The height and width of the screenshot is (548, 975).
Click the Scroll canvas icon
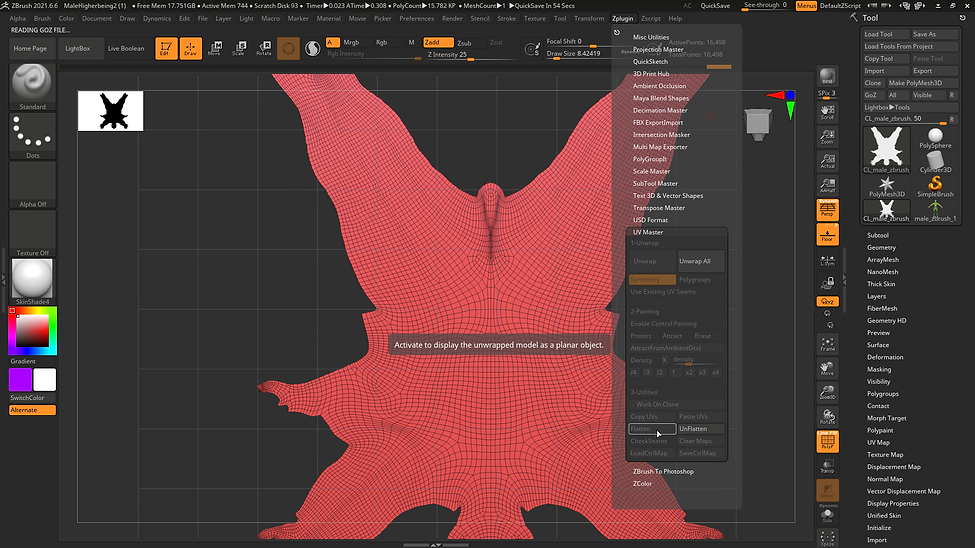tap(827, 111)
